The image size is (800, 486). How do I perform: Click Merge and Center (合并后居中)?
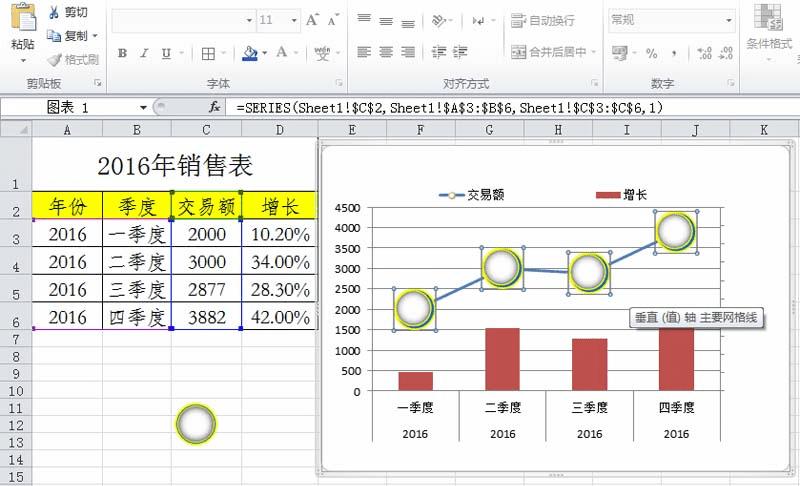548,52
